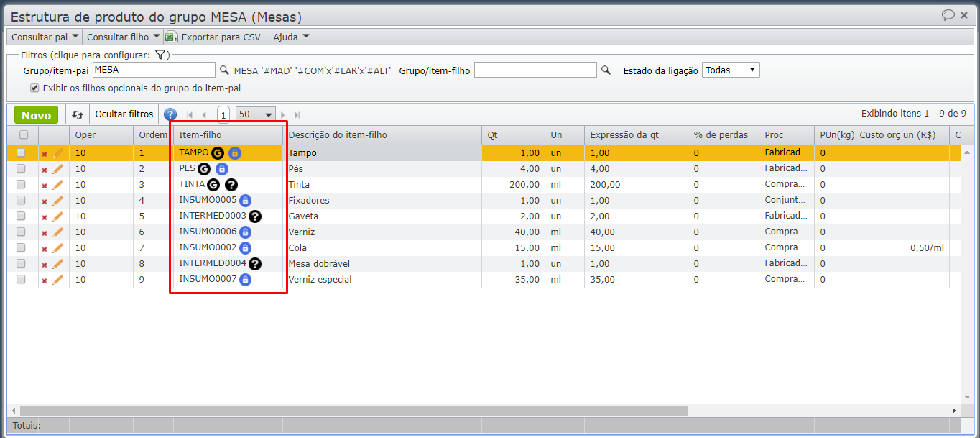This screenshot has width=980, height=438.
Task: Check the select-all checkbox in table header
Action: 24,134
